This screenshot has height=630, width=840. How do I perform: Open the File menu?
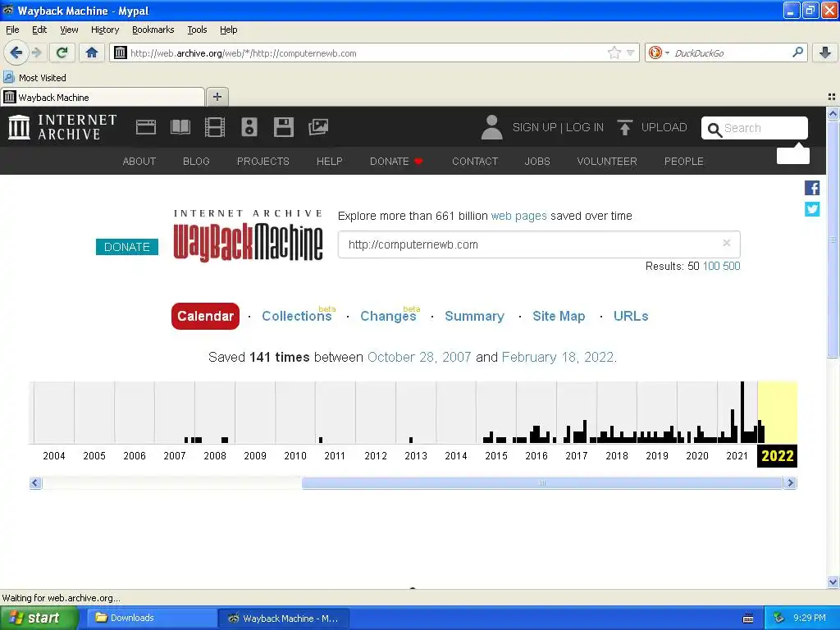[12, 30]
